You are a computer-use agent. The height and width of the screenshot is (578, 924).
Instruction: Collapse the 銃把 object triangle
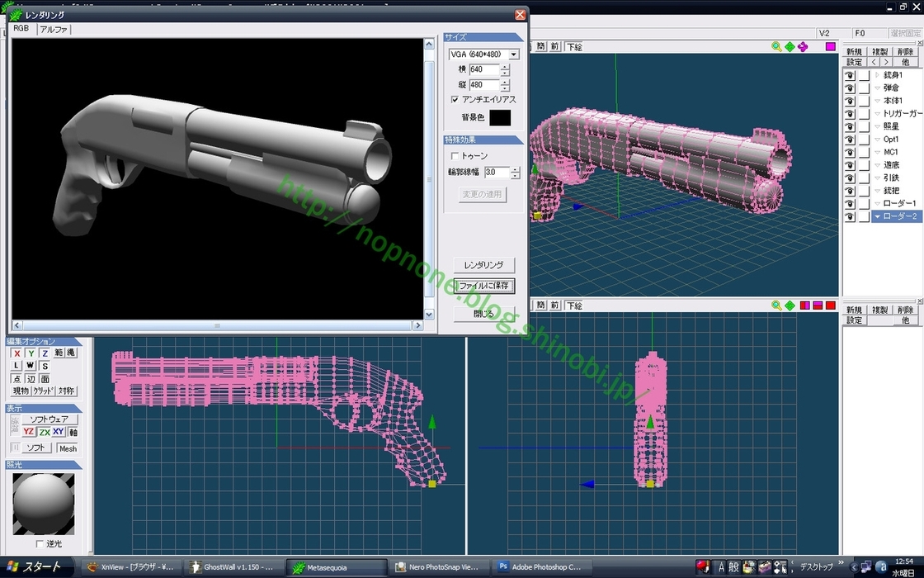[x=877, y=191]
